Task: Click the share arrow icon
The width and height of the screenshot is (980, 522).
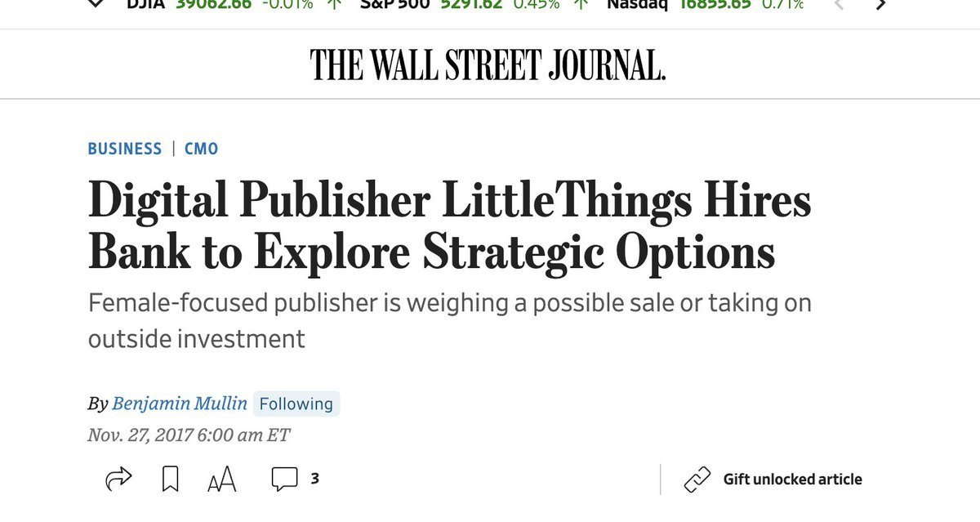Action: [x=118, y=480]
